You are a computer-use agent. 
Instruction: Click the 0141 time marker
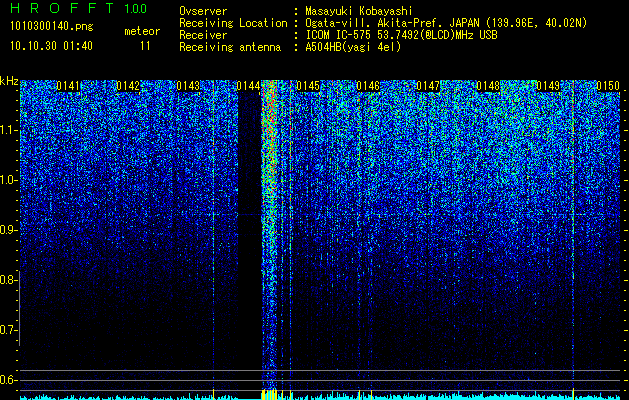coord(68,86)
